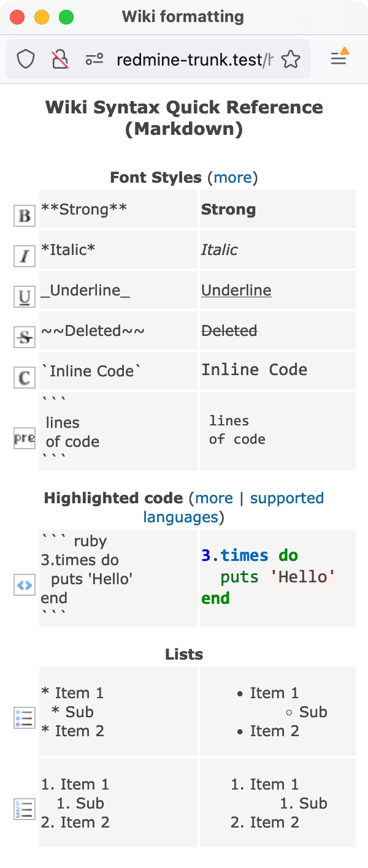Click the Strikethrough (S) deleted icon

tap(25, 337)
